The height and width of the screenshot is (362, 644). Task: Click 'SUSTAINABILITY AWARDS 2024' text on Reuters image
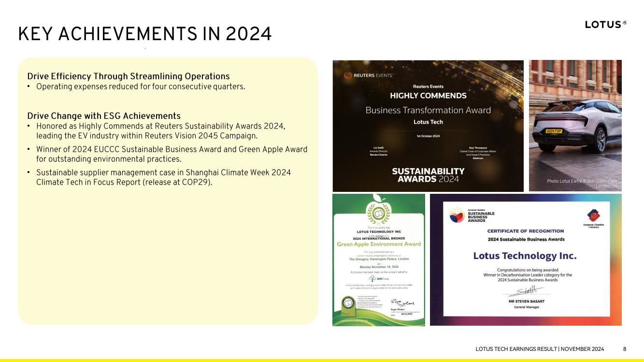click(x=428, y=175)
